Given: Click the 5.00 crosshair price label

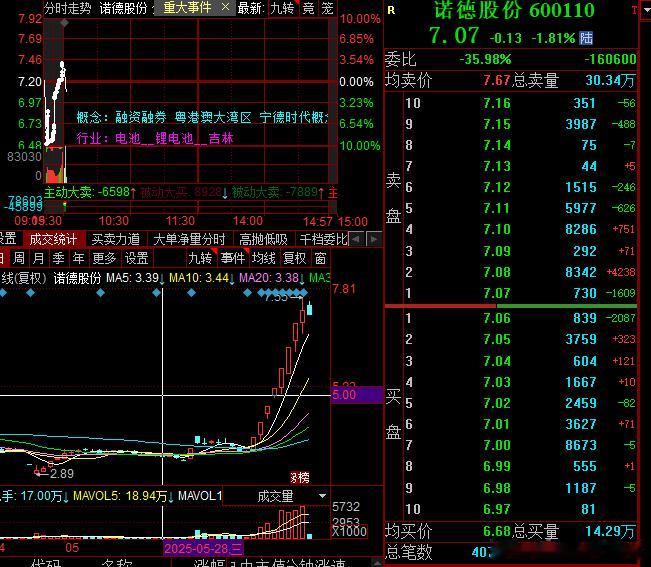Looking at the screenshot, I should tap(357, 395).
